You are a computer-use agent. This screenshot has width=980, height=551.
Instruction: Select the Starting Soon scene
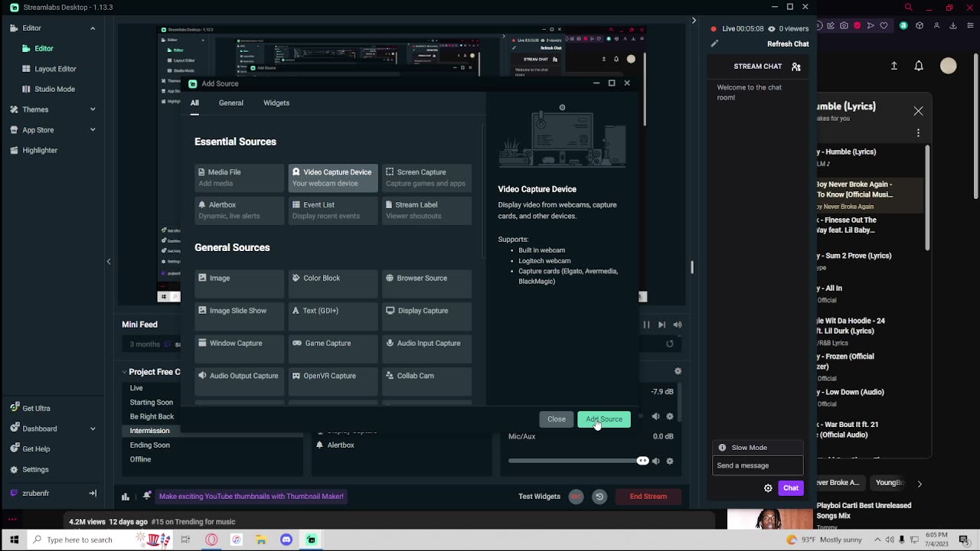click(152, 403)
